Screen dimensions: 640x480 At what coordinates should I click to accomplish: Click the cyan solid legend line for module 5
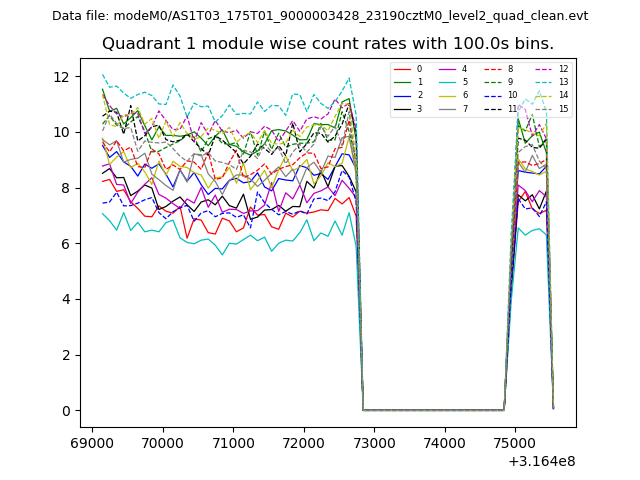[x=447, y=82]
